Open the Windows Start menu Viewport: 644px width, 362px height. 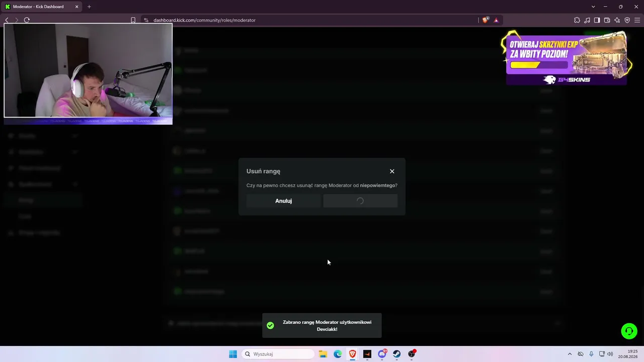[233, 354]
